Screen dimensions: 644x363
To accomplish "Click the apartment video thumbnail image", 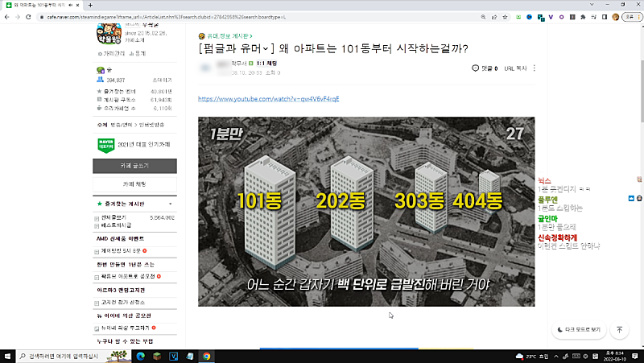I will point(366,212).
